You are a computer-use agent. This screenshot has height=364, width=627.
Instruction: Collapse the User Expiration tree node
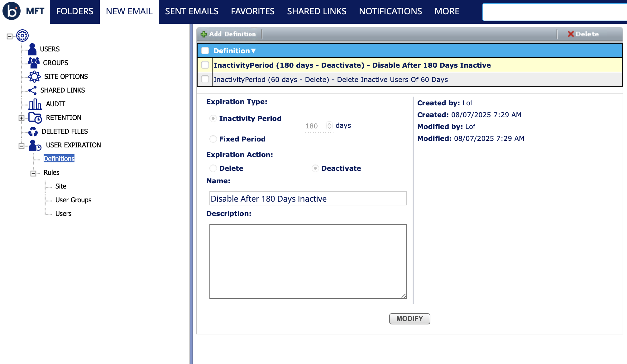(x=21, y=146)
